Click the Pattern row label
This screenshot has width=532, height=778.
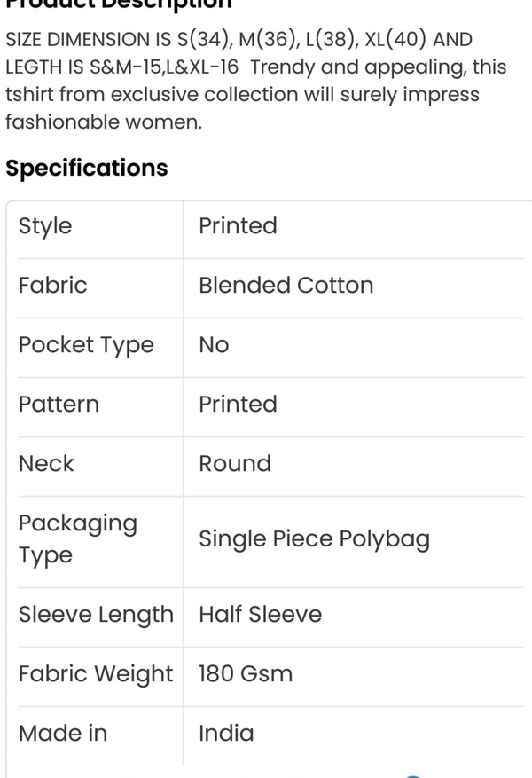coord(59,405)
